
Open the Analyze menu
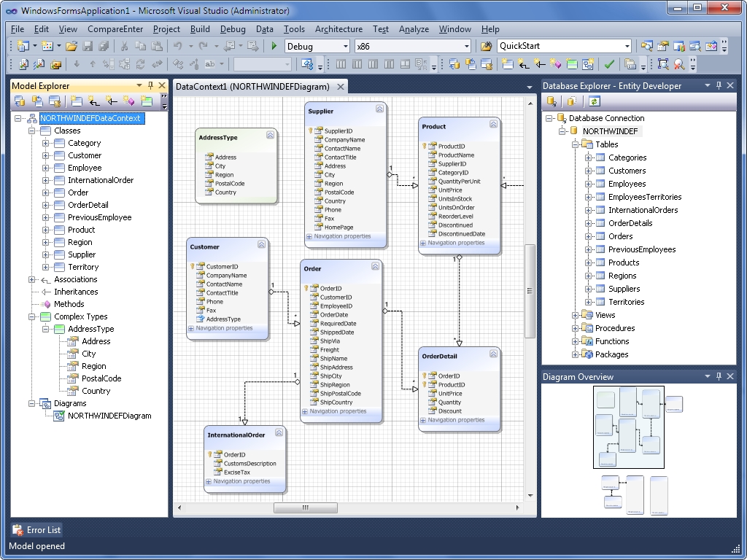(x=414, y=29)
